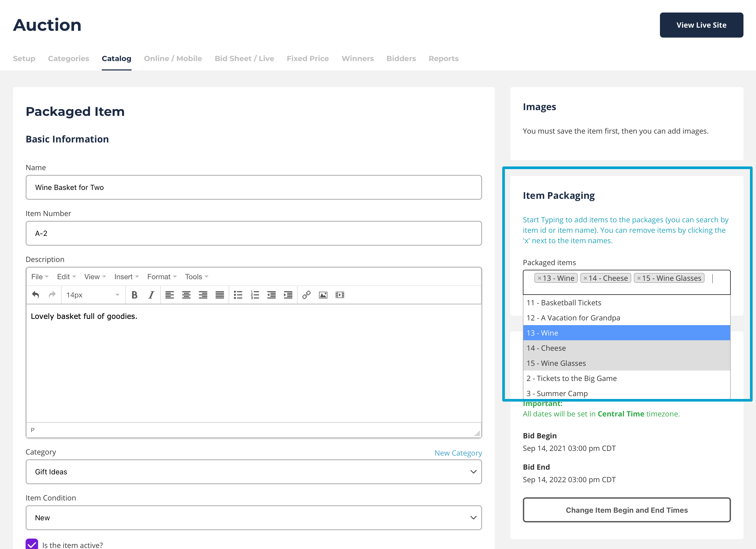Click the insert image icon
This screenshot has width=756, height=549.
pyautogui.click(x=323, y=295)
